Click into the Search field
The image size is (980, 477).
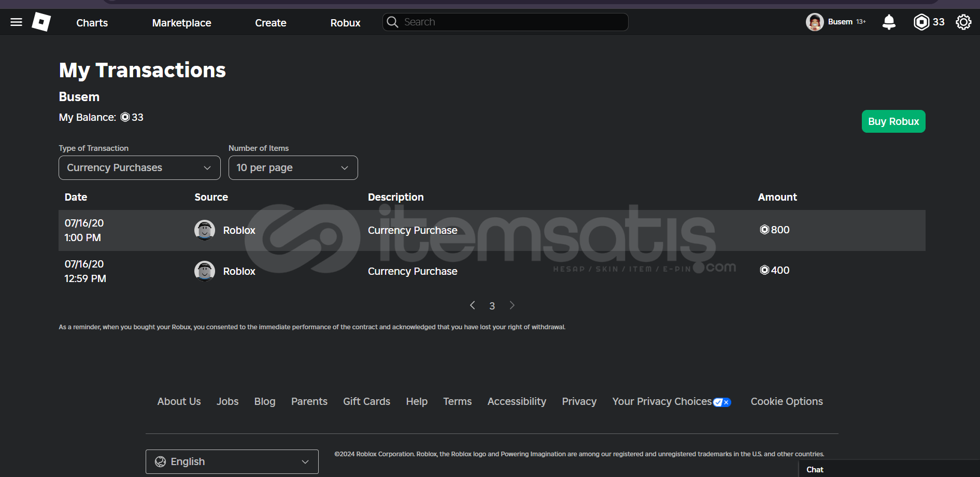tap(505, 22)
